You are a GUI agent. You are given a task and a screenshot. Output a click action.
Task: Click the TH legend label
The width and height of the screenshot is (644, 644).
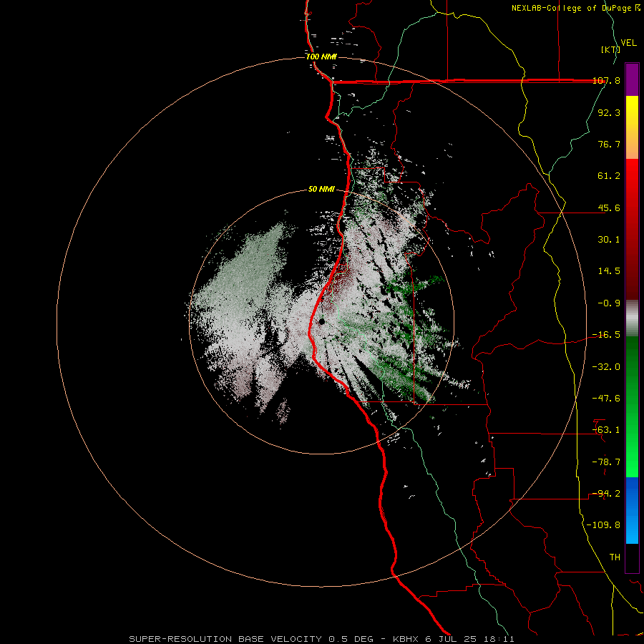(615, 557)
